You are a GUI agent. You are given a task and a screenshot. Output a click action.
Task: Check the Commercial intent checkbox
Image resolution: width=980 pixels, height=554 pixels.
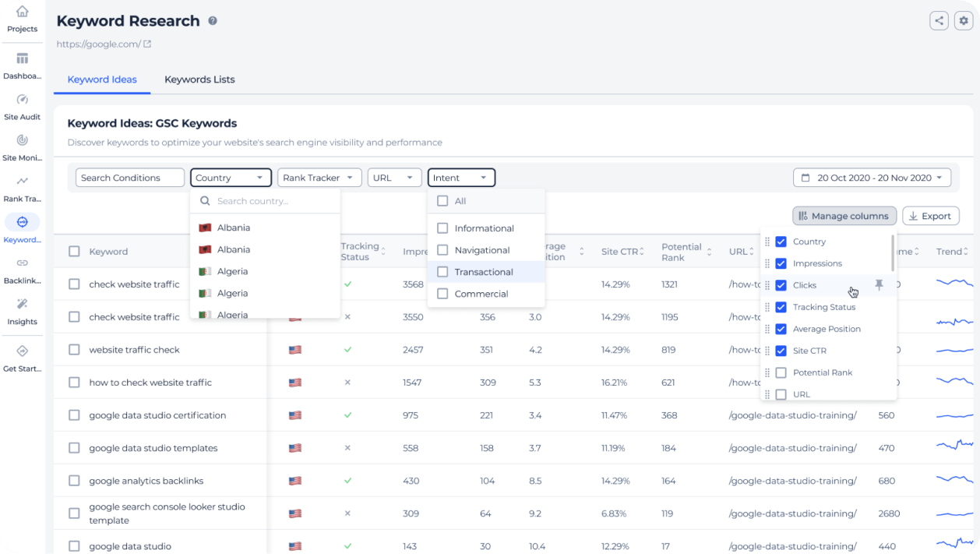[442, 294]
